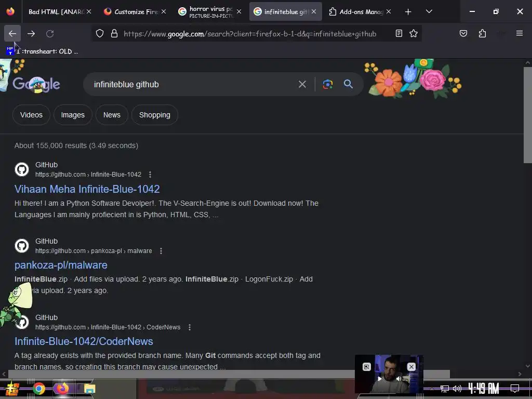Open options for Infinite-Blue-1042 result
532x399 pixels.
(x=150, y=175)
